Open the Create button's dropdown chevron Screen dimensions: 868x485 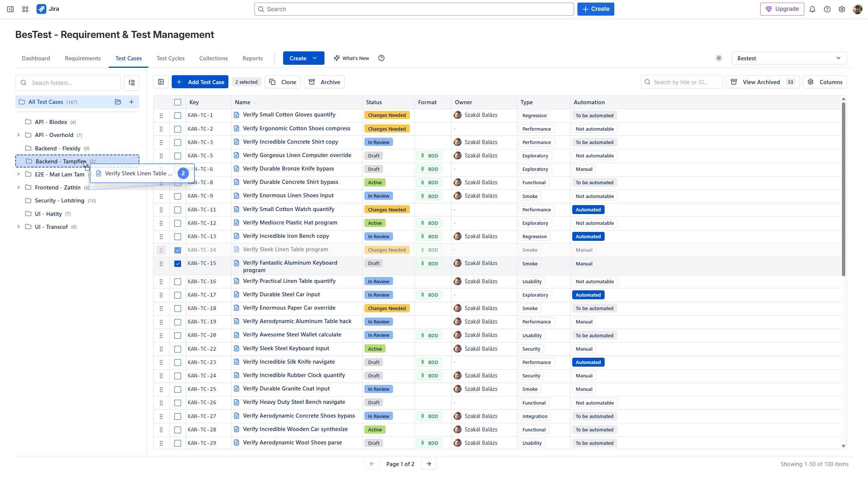[x=315, y=58]
